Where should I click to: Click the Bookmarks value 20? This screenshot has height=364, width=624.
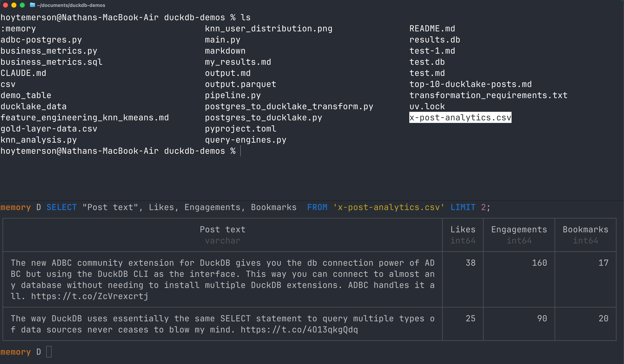603,318
